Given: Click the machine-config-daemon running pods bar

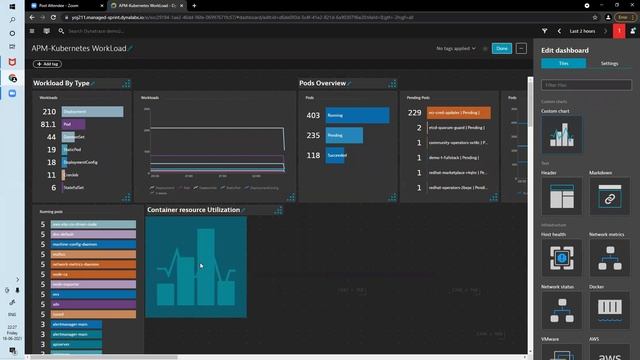Looking at the screenshot, I should (x=93, y=244).
